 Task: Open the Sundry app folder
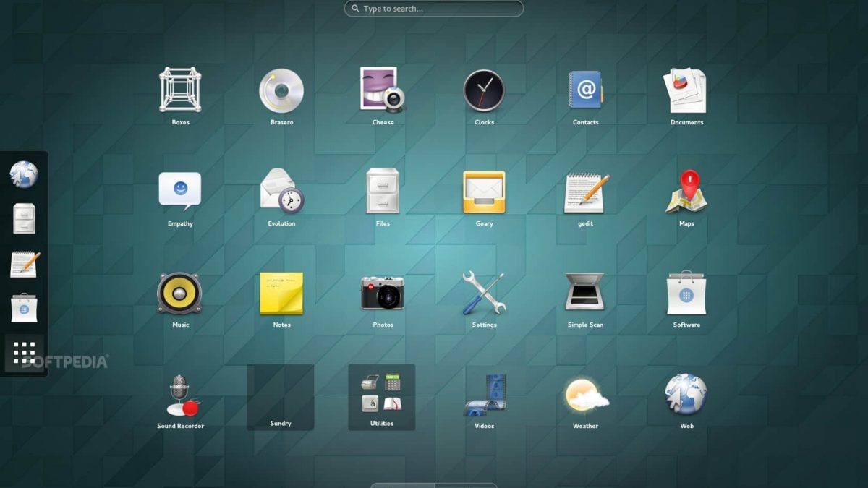pyautogui.click(x=281, y=397)
